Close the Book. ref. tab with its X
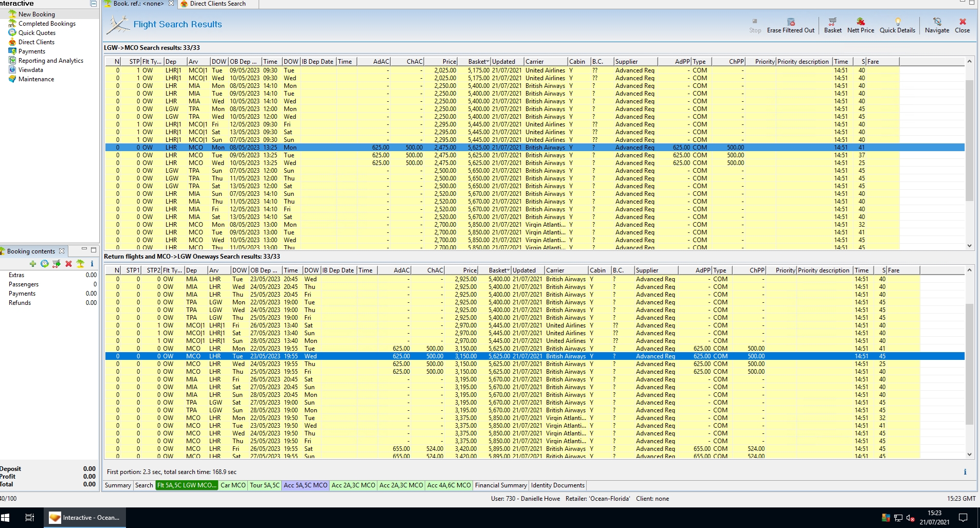The image size is (980, 528). (x=171, y=4)
